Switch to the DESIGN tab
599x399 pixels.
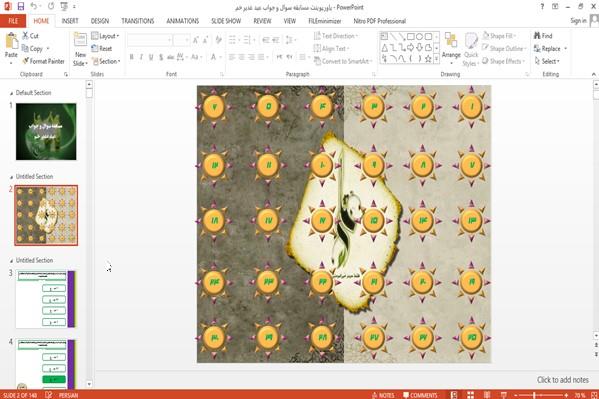100,21
